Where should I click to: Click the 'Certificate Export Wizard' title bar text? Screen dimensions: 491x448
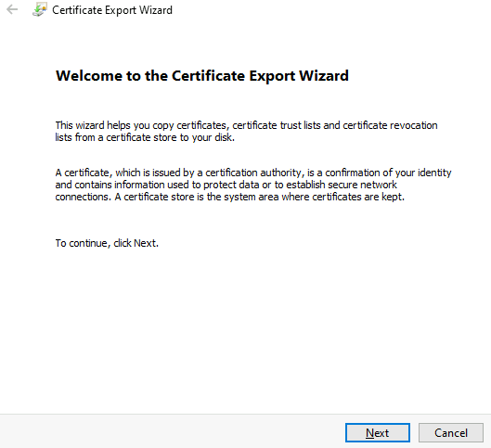pos(112,10)
